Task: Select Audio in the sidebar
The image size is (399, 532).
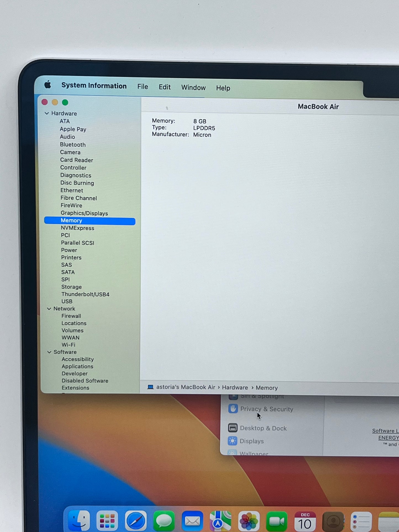Action: 67,137
